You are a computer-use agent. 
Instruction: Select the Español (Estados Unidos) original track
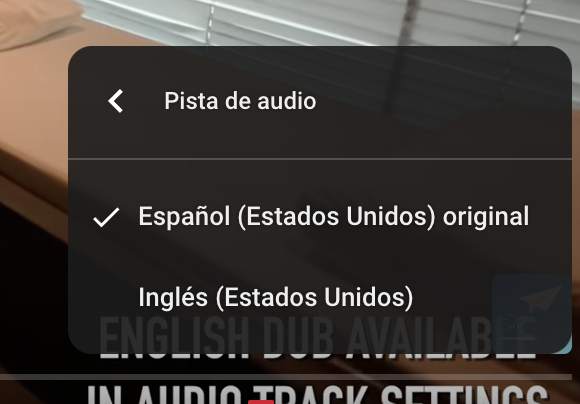point(320,216)
